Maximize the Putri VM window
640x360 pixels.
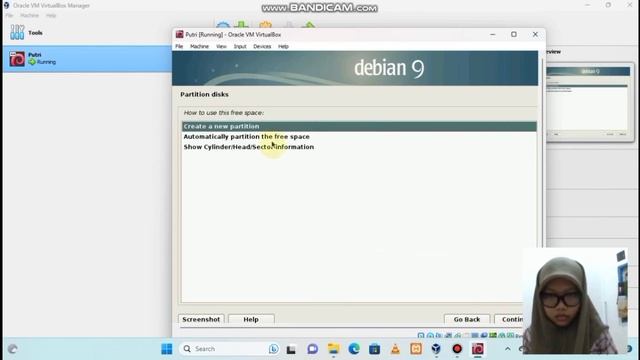[x=514, y=35]
